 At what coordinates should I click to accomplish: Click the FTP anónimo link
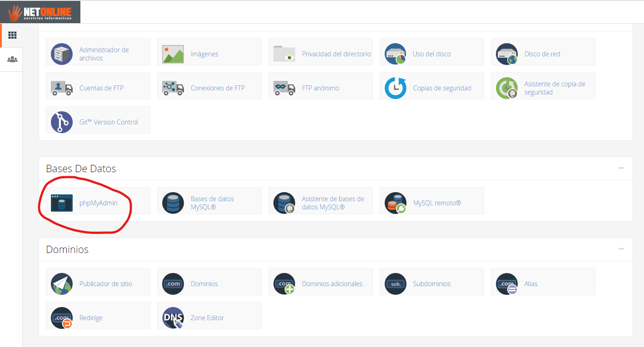[321, 88]
